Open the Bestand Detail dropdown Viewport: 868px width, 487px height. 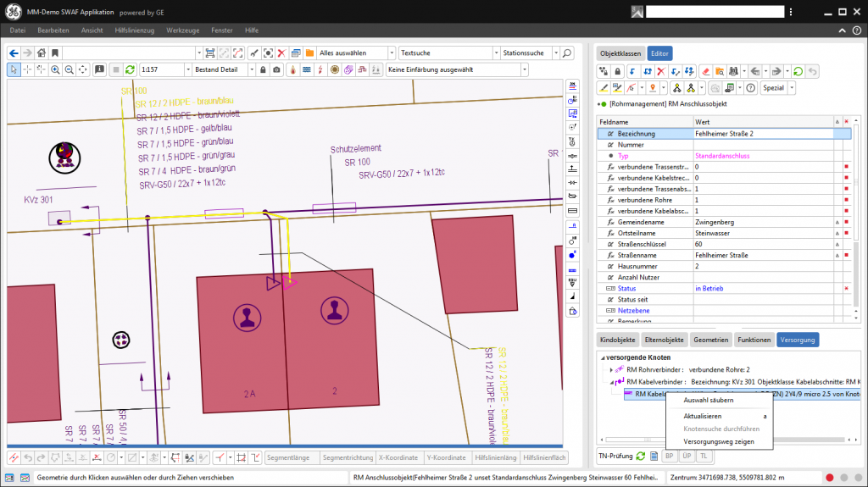pyautogui.click(x=252, y=69)
